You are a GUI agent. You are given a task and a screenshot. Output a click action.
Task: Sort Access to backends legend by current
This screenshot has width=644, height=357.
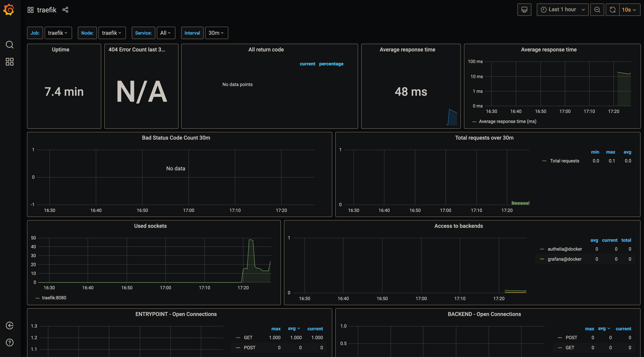(x=609, y=240)
